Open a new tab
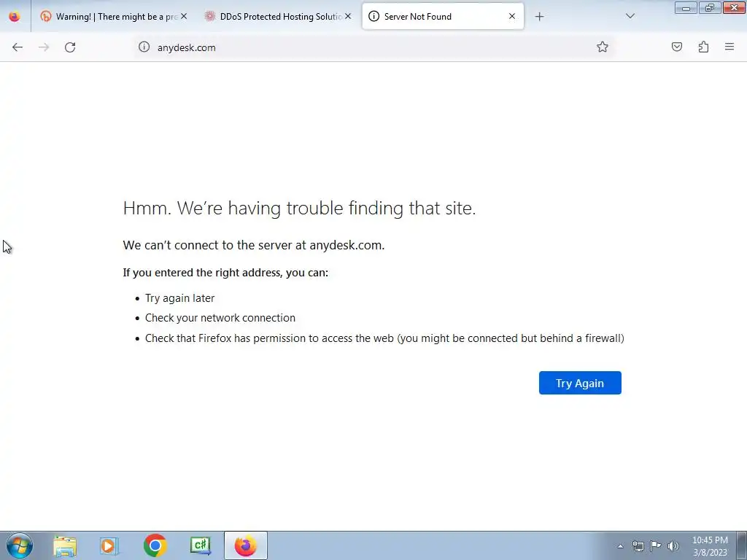 pyautogui.click(x=539, y=17)
